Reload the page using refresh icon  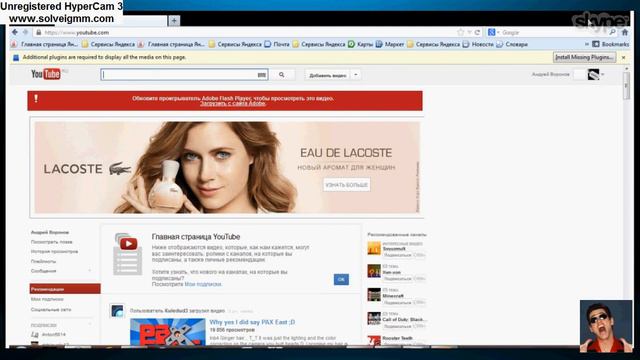click(x=477, y=32)
